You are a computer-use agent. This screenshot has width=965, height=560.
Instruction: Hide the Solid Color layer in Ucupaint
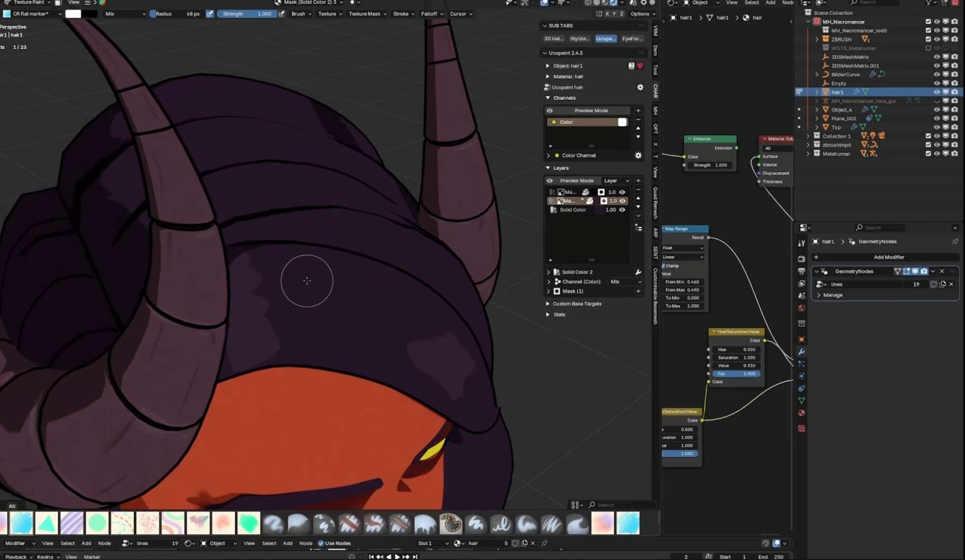(622, 210)
